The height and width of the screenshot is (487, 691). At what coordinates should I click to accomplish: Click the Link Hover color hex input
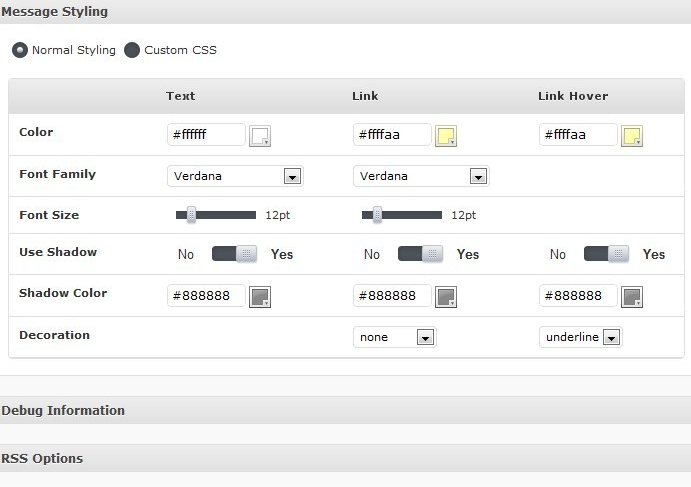tap(578, 134)
